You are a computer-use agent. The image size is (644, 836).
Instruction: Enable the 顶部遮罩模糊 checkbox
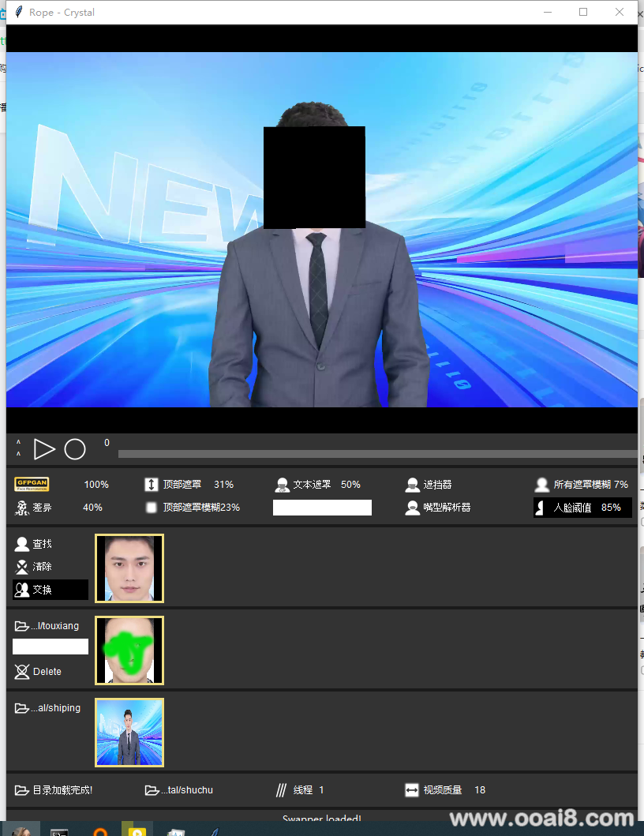pos(152,508)
